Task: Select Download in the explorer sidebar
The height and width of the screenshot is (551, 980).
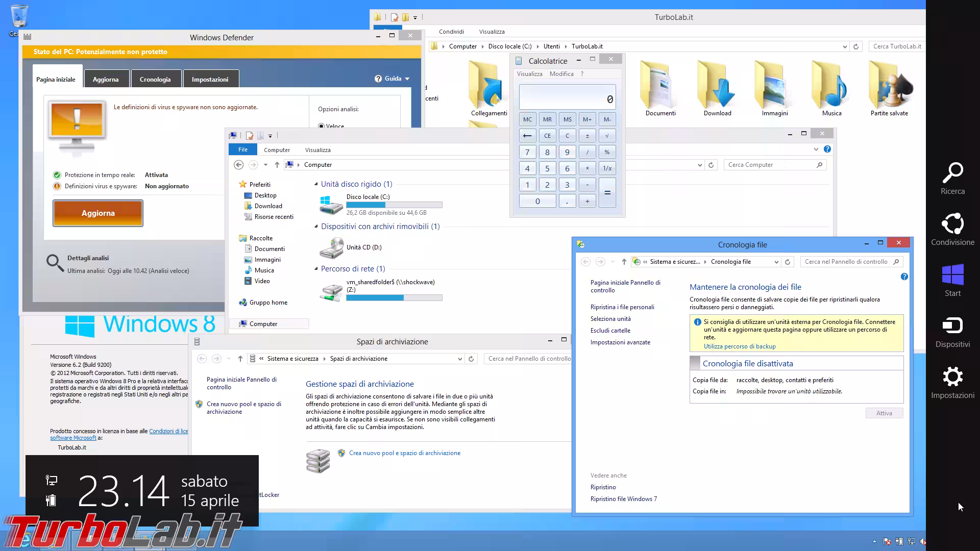Action: tap(268, 206)
